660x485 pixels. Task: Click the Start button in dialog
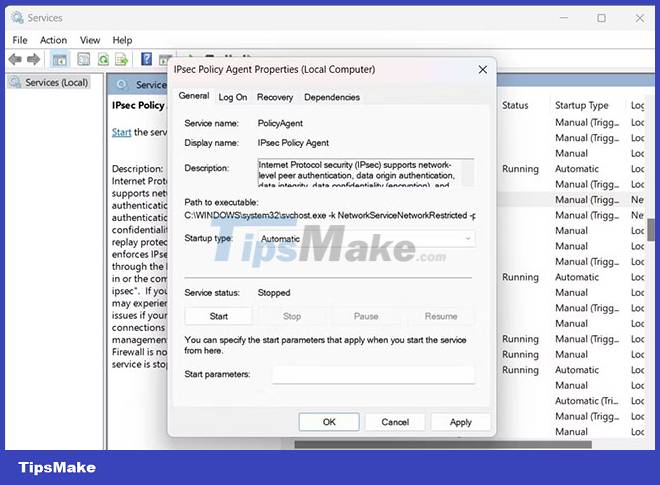click(x=218, y=316)
